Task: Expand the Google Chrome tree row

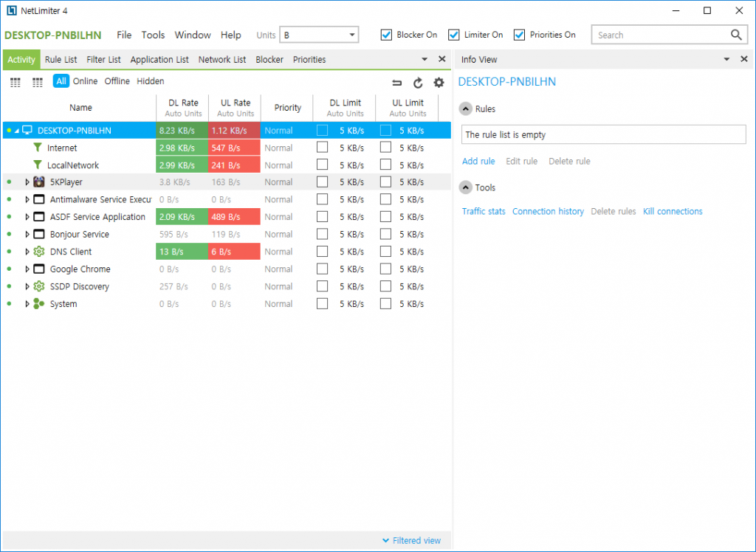Action: tap(27, 269)
